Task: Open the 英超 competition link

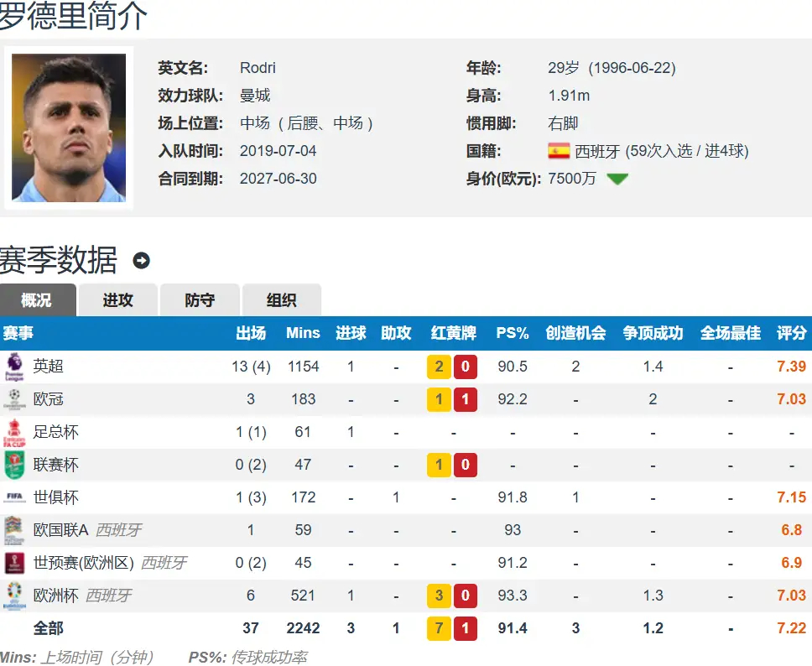Action: point(49,366)
